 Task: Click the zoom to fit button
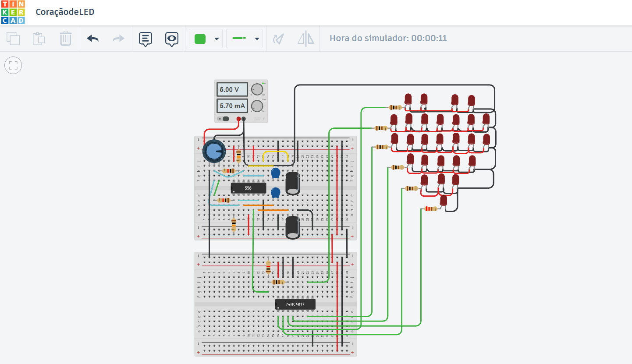pyautogui.click(x=13, y=66)
